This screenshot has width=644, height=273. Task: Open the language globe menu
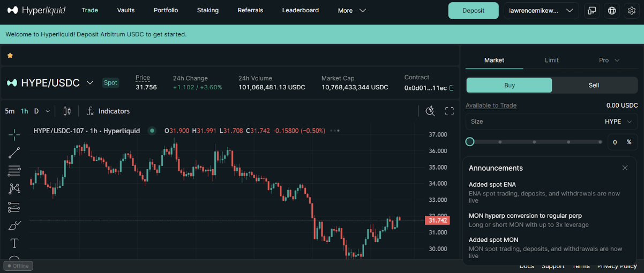tap(612, 11)
